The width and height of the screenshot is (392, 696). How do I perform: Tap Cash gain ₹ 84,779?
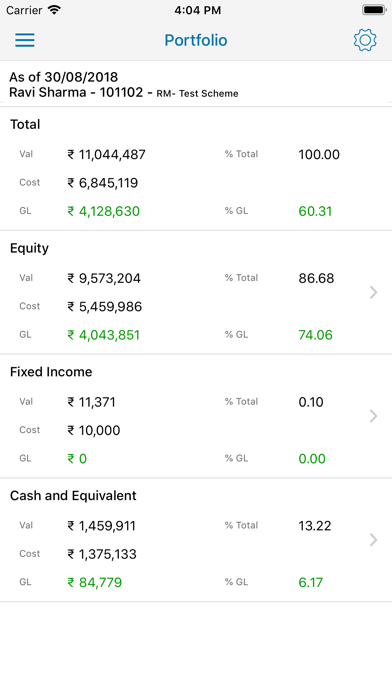click(95, 583)
